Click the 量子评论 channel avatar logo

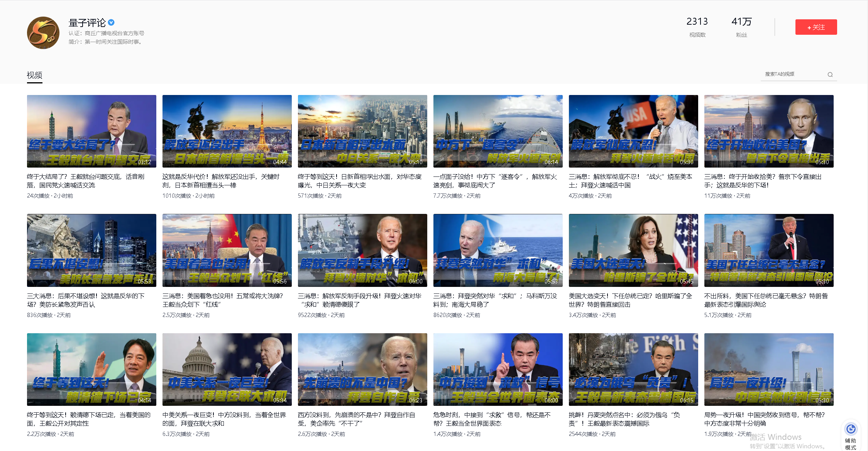pyautogui.click(x=43, y=33)
